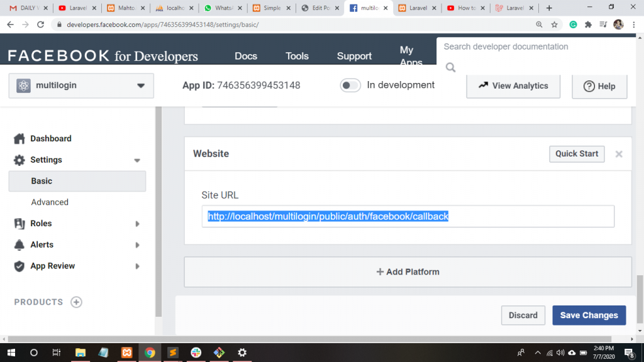Expand the Roles submenu arrow
The height and width of the screenshot is (362, 644).
point(137,224)
